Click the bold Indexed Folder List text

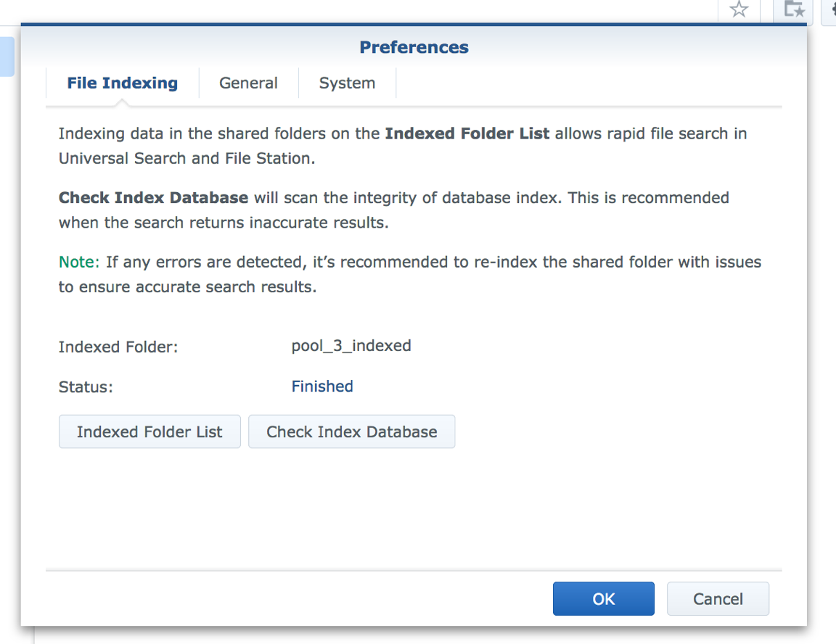[467, 133]
